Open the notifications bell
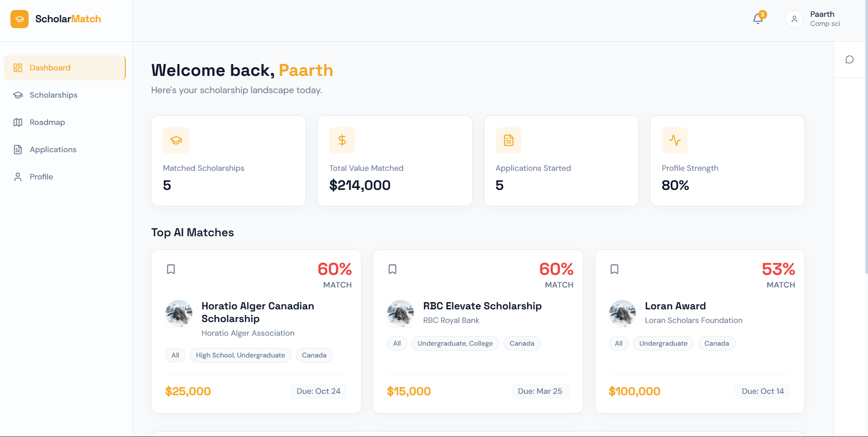Viewport: 868px width, 437px height. click(x=758, y=19)
